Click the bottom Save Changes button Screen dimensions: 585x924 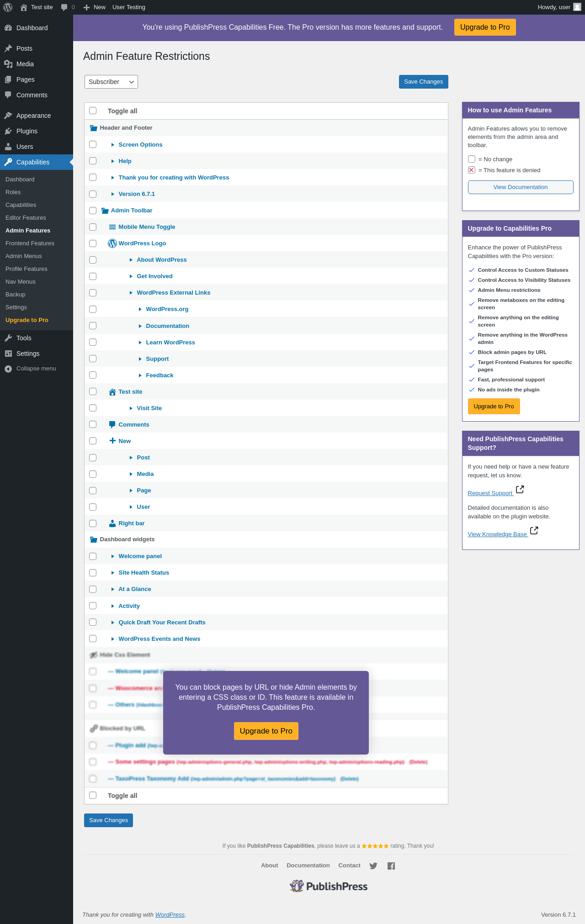[x=109, y=820]
